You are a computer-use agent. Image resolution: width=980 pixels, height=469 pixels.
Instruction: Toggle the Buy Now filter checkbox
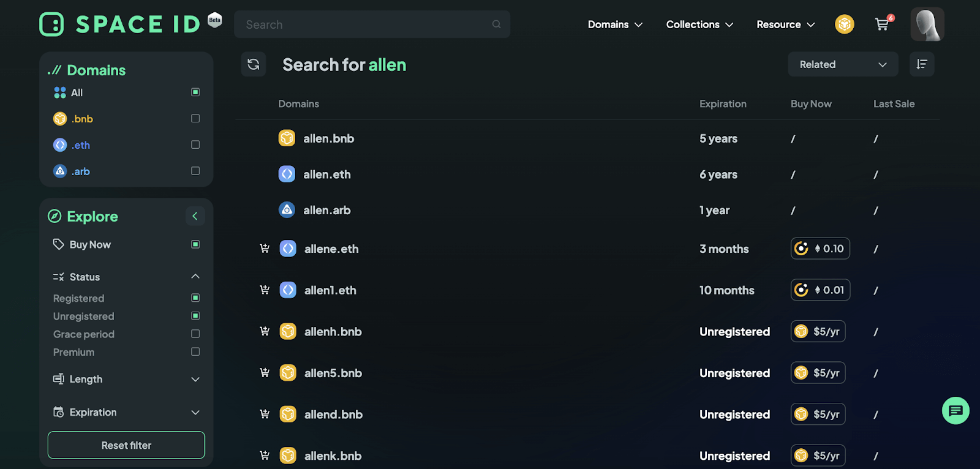click(x=195, y=244)
